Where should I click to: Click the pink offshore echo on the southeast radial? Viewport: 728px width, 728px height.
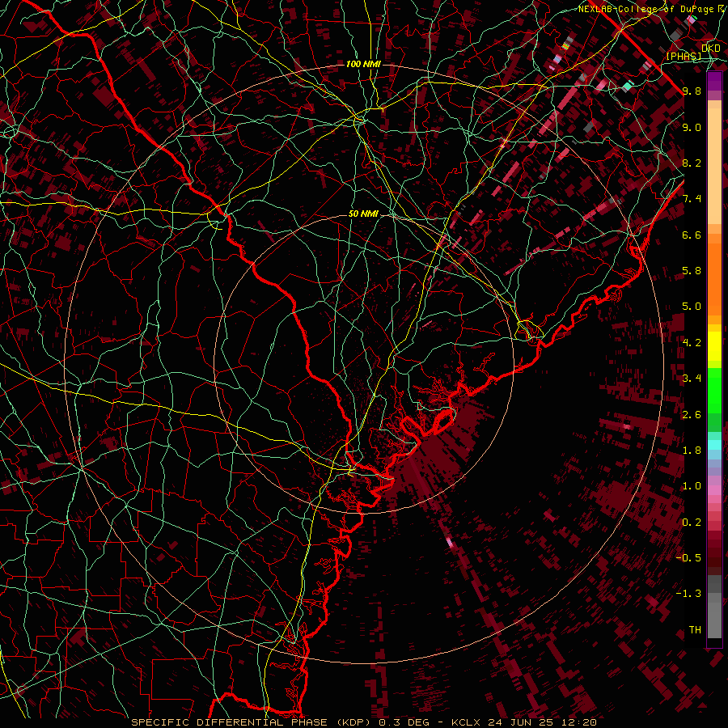[449, 542]
